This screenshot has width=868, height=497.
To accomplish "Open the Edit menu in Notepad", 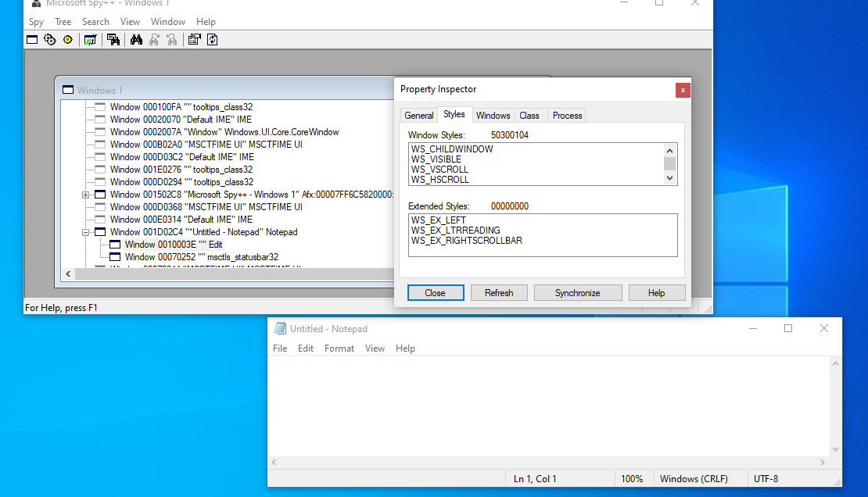I will coord(306,348).
